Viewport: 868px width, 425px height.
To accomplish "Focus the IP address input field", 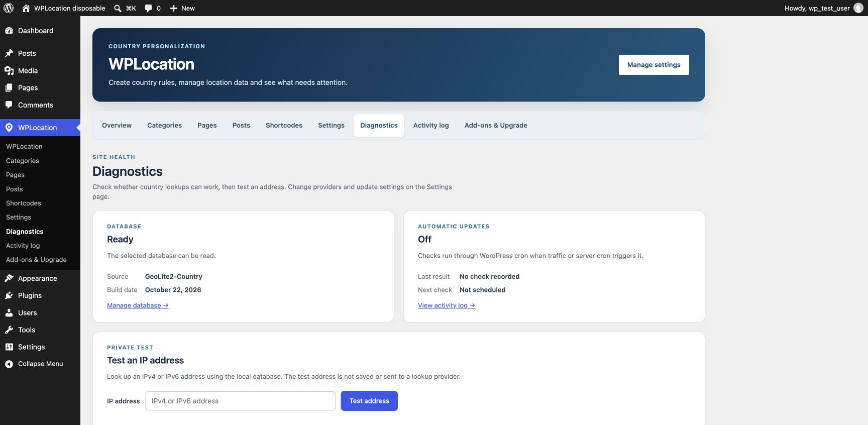I will point(240,401).
